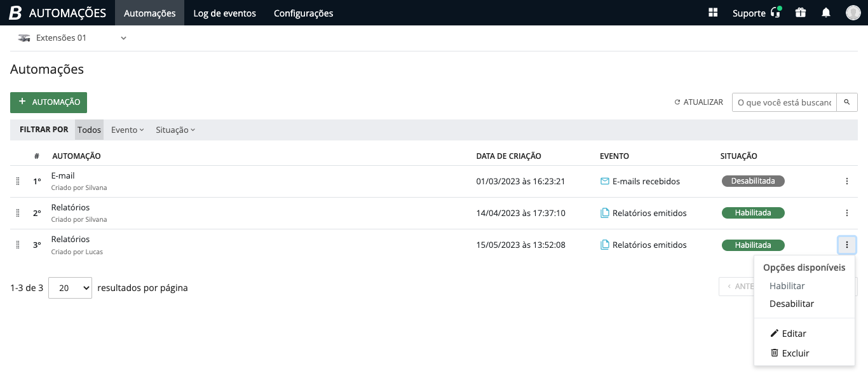Click the gift icon in top bar
868x387 pixels.
(801, 13)
